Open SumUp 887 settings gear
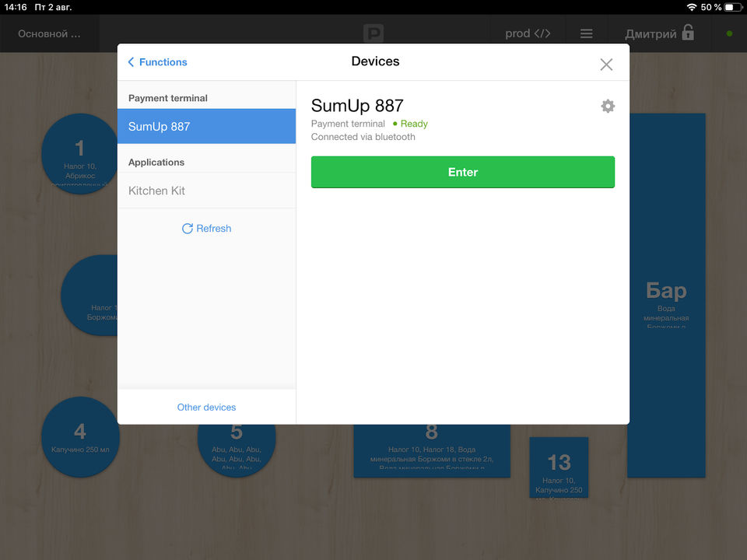 [608, 106]
